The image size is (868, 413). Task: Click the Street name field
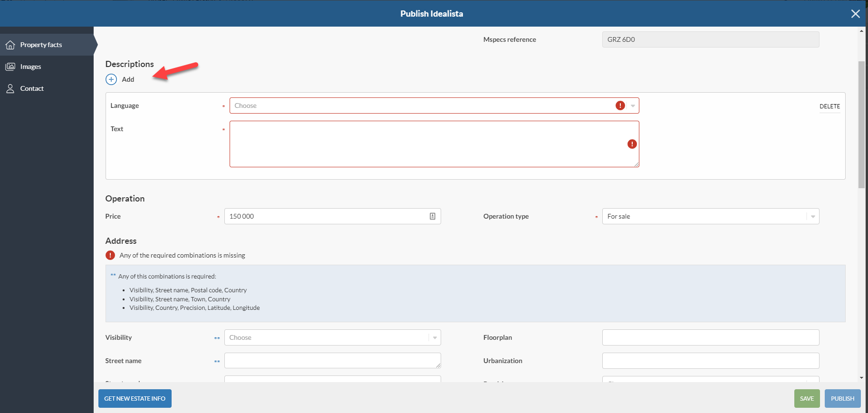[332, 360]
